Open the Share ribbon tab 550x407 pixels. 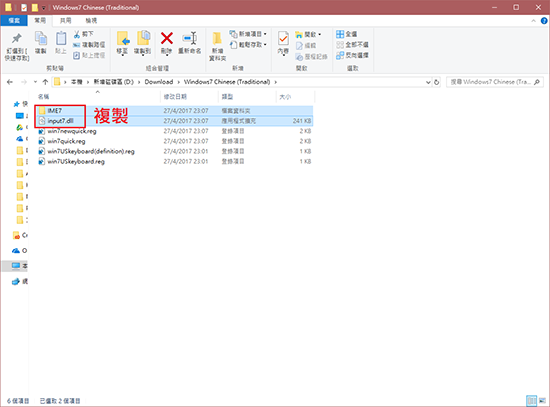click(x=65, y=21)
